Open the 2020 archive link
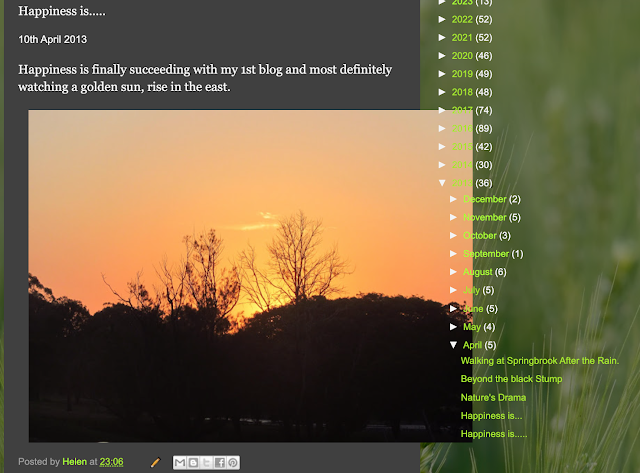Viewport: 640px width, 473px height. point(462,56)
